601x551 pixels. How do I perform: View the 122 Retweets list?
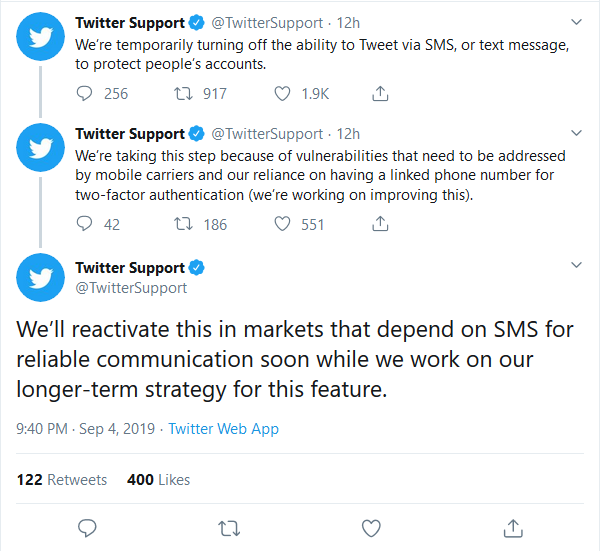tap(62, 480)
